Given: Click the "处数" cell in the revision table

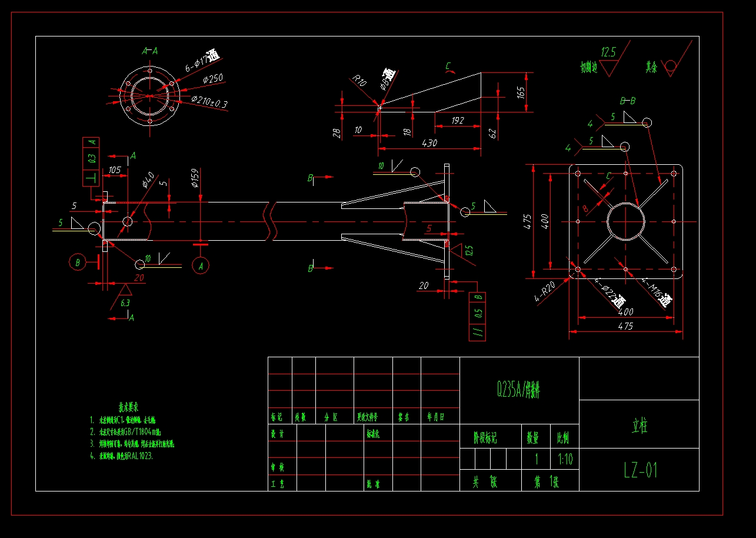Looking at the screenshot, I should (x=301, y=417).
